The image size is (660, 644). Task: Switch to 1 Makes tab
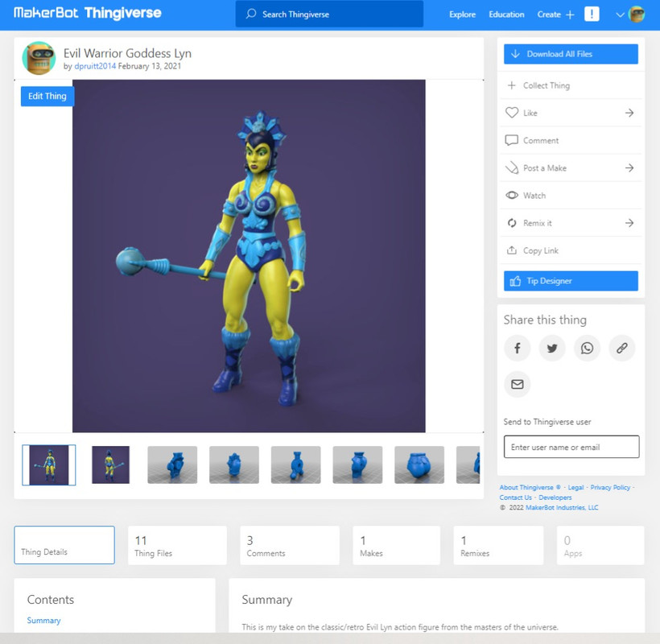click(x=397, y=545)
